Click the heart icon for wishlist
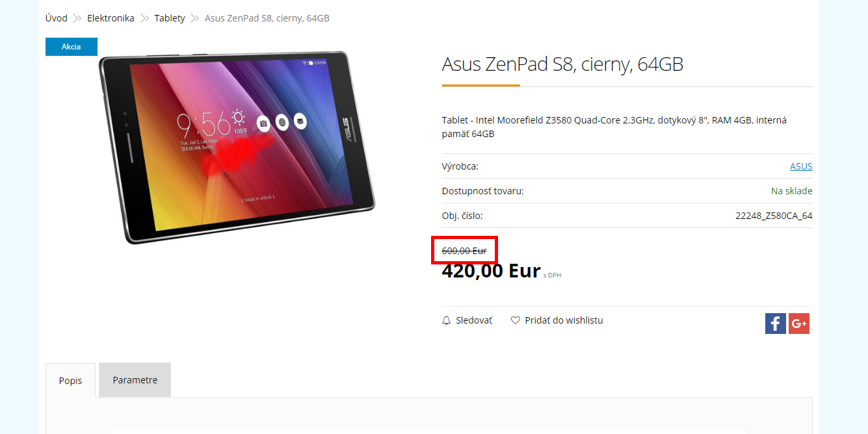This screenshot has height=434, width=868. (x=516, y=320)
